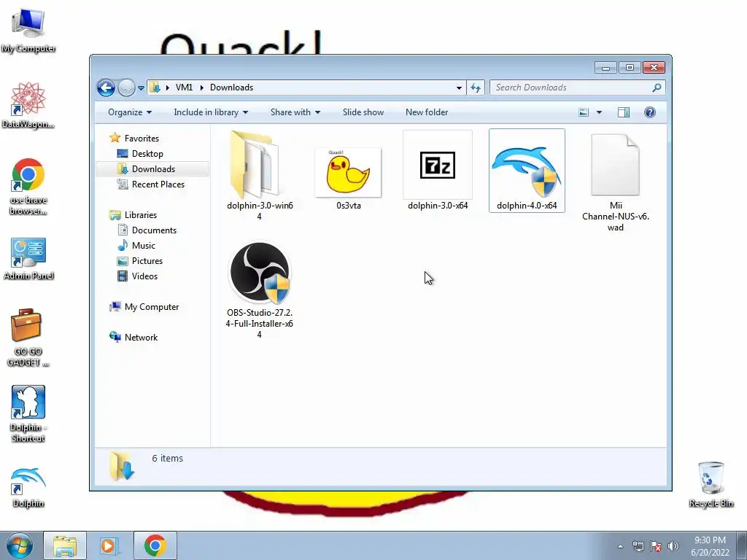This screenshot has height=560, width=747.
Task: Toggle the preview pane button
Action: coord(624,112)
